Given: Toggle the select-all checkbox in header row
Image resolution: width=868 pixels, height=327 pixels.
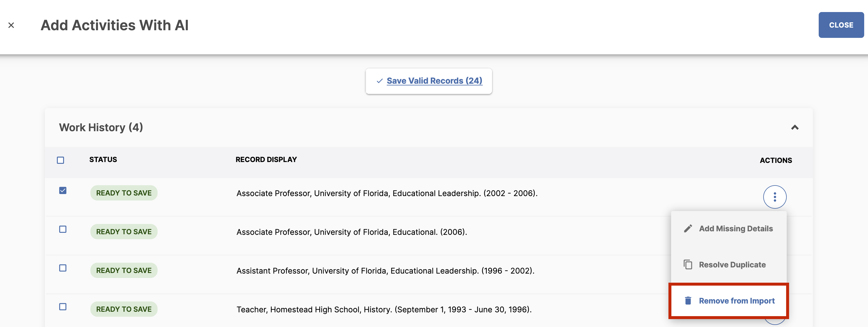Looking at the screenshot, I should click(61, 160).
